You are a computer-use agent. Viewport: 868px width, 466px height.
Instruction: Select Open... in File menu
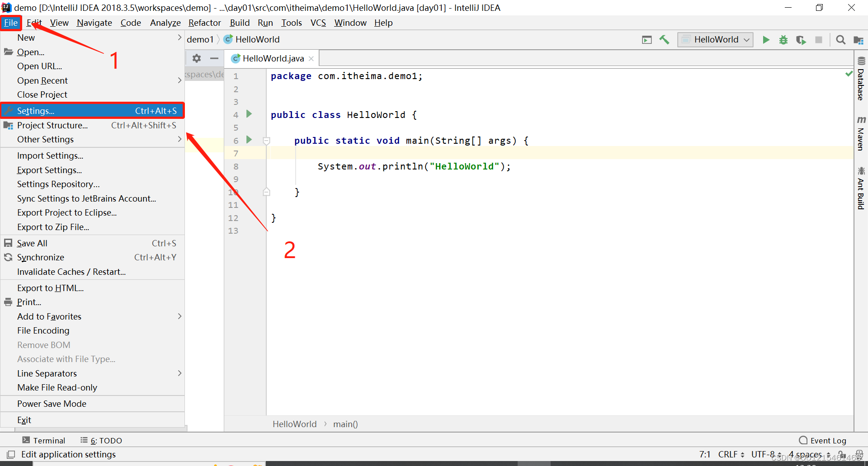tap(93, 52)
